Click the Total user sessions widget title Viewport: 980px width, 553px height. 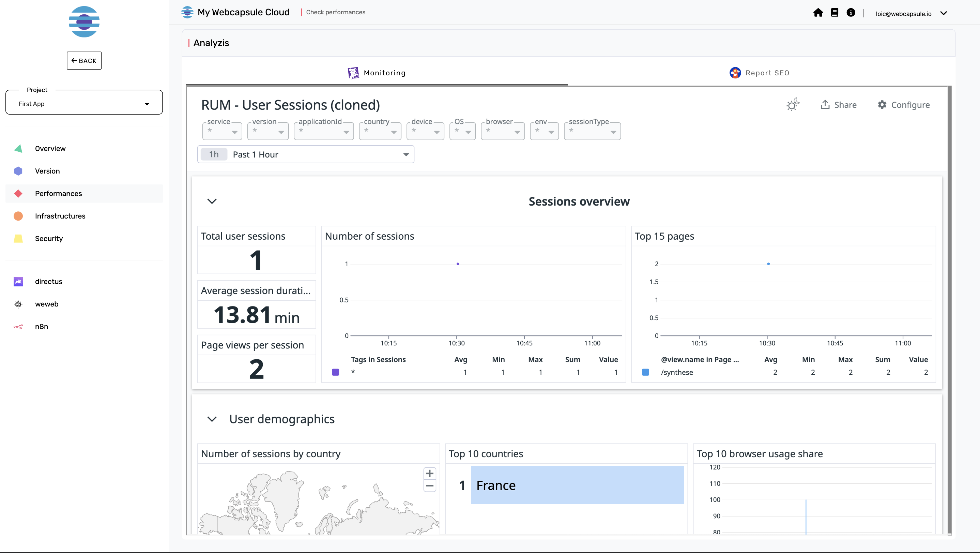pos(243,236)
